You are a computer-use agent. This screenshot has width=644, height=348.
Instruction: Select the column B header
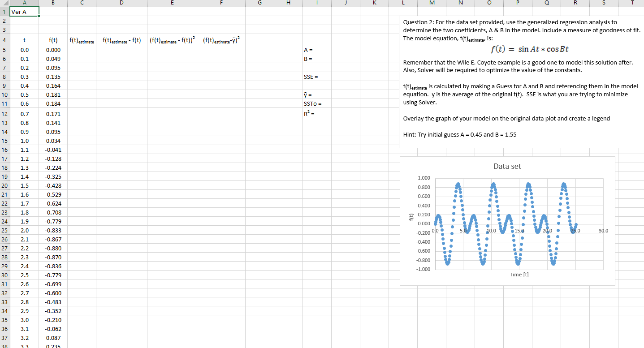click(x=53, y=3)
